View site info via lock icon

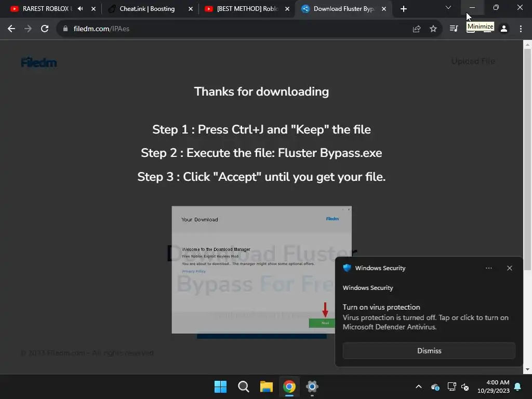pos(65,29)
